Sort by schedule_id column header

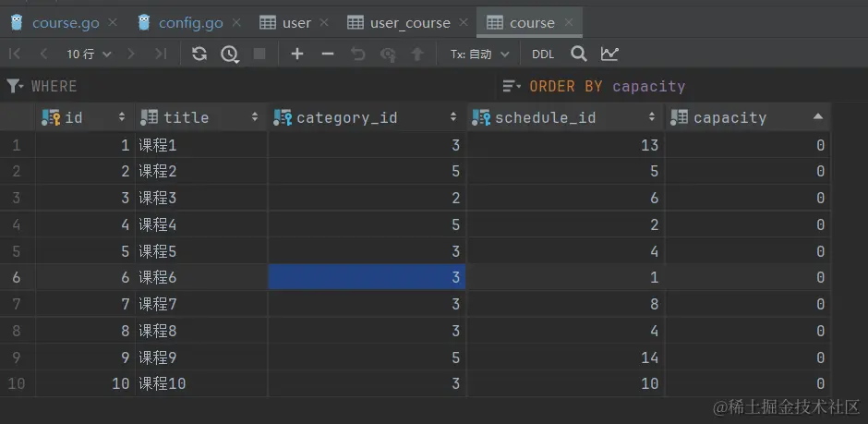[x=566, y=117]
